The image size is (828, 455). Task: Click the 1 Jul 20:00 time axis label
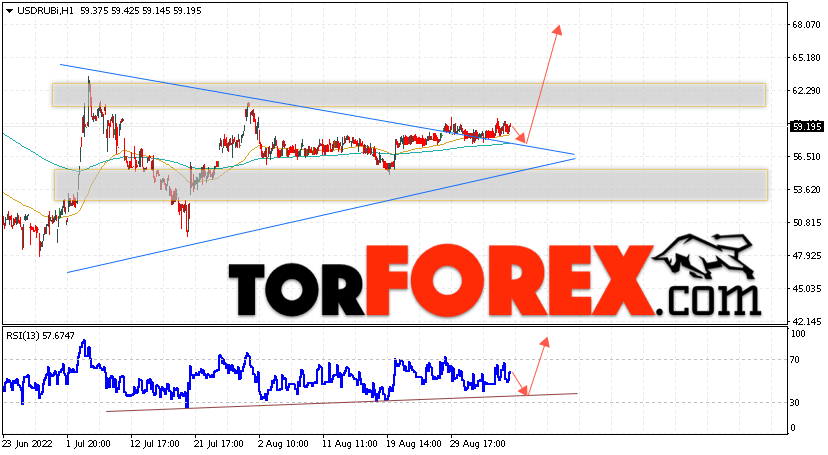(x=88, y=444)
